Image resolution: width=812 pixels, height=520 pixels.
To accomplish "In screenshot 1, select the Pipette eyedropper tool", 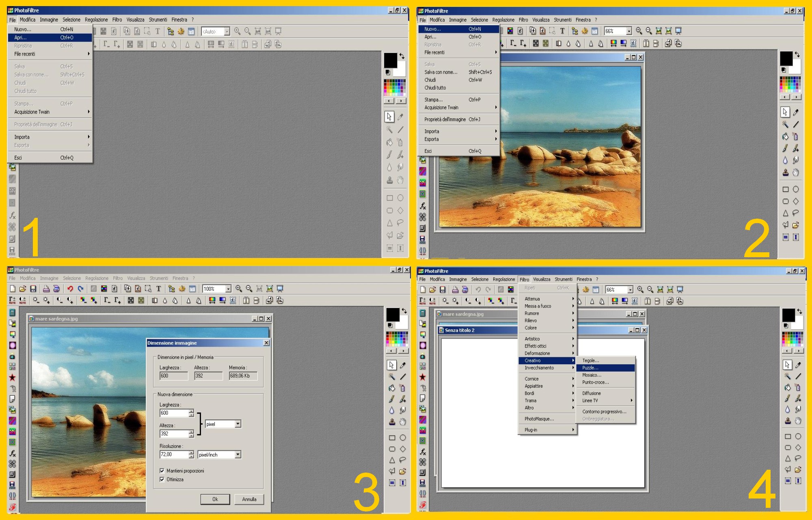I will click(x=400, y=117).
